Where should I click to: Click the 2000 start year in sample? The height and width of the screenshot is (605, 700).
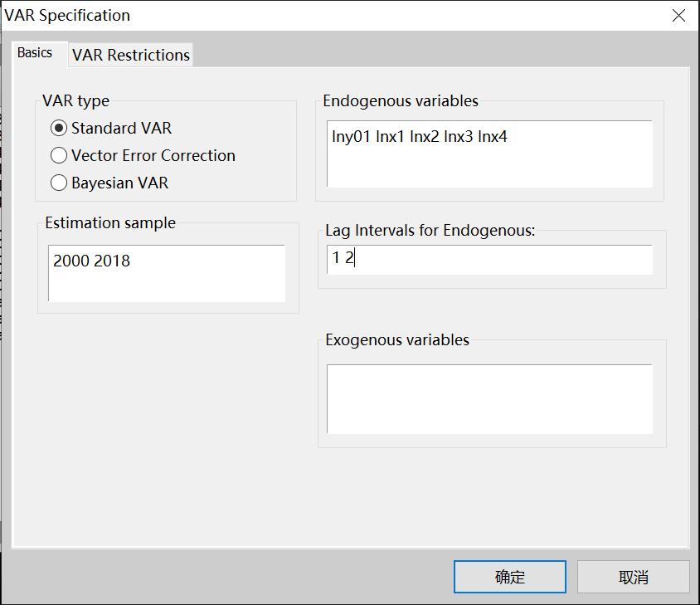point(71,261)
